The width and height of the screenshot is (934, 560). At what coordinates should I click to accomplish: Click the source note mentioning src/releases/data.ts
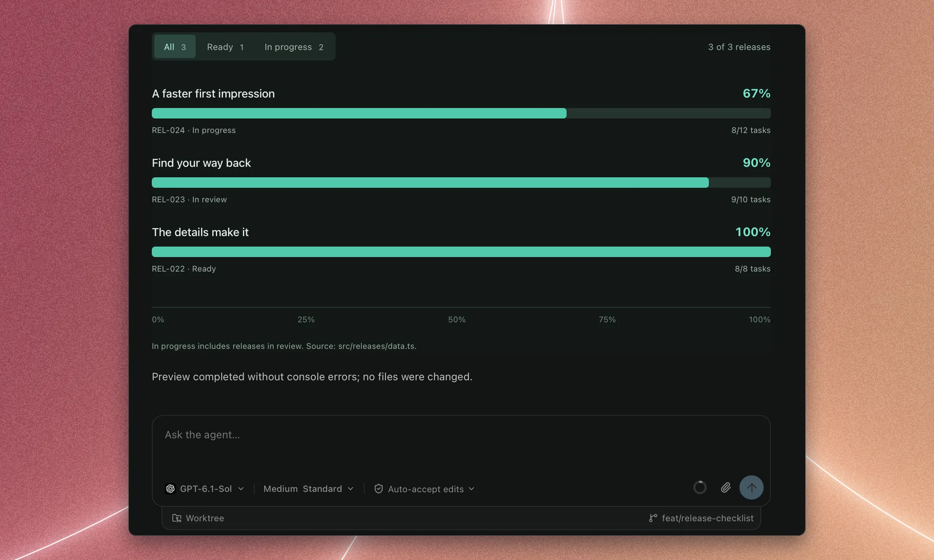284,346
